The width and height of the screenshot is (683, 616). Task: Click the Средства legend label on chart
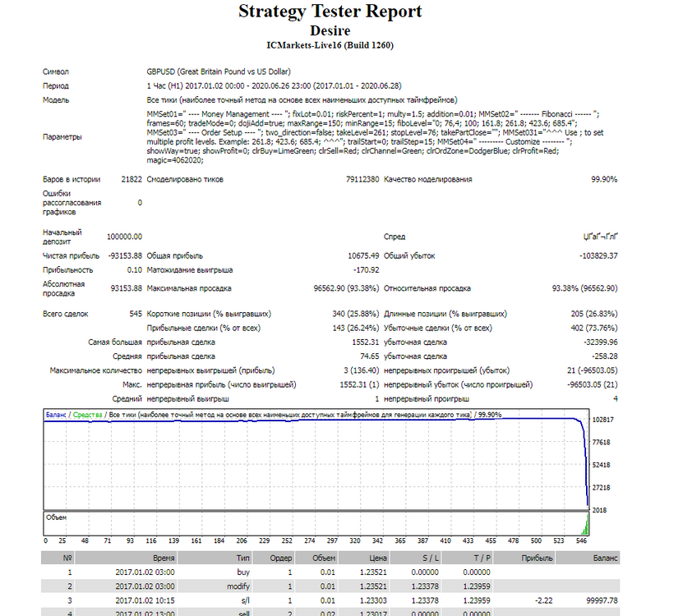pos(87,415)
